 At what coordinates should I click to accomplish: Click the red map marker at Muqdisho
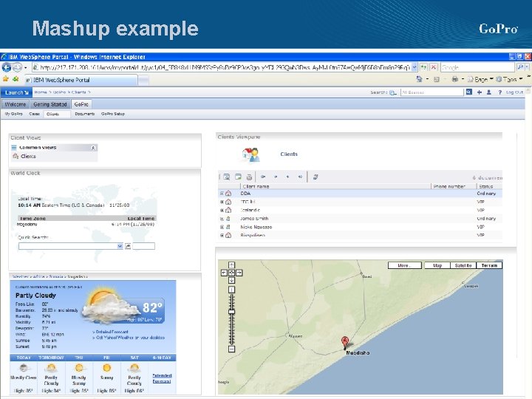(x=345, y=342)
